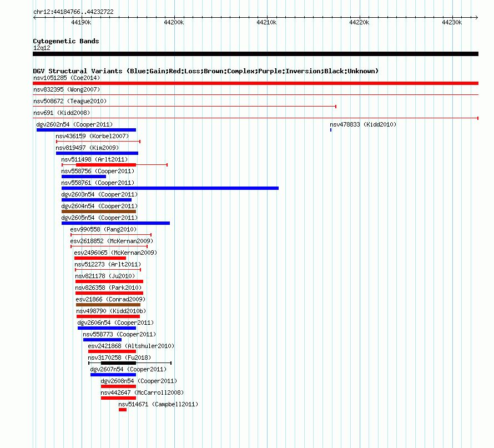
Task: Click dgv2603n54 (Cooper2011) label
Action: point(99,194)
